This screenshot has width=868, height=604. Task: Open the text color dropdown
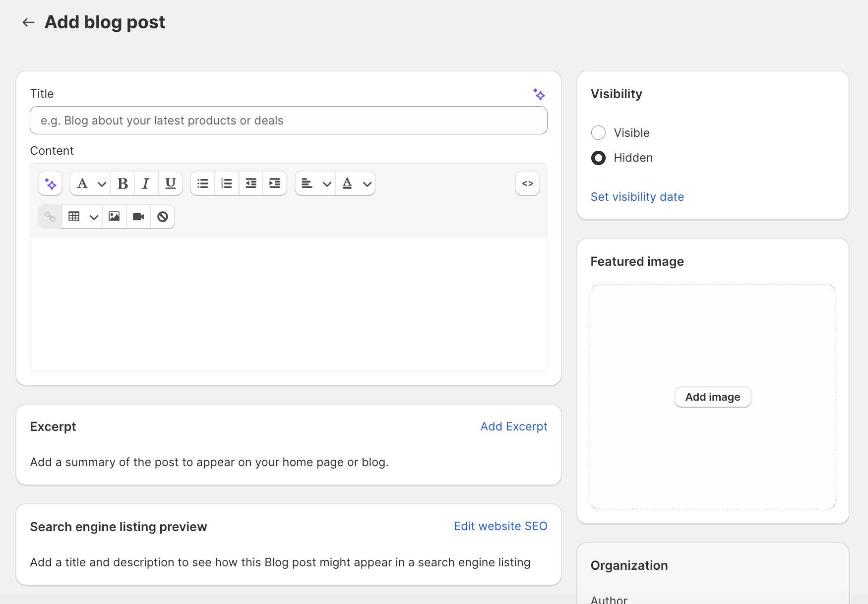pyautogui.click(x=356, y=183)
